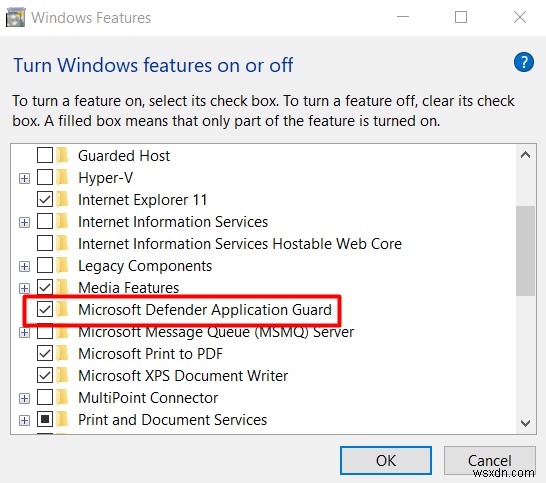Select Internet Explorer 11 row text
This screenshot has width=546, height=483.
142,200
